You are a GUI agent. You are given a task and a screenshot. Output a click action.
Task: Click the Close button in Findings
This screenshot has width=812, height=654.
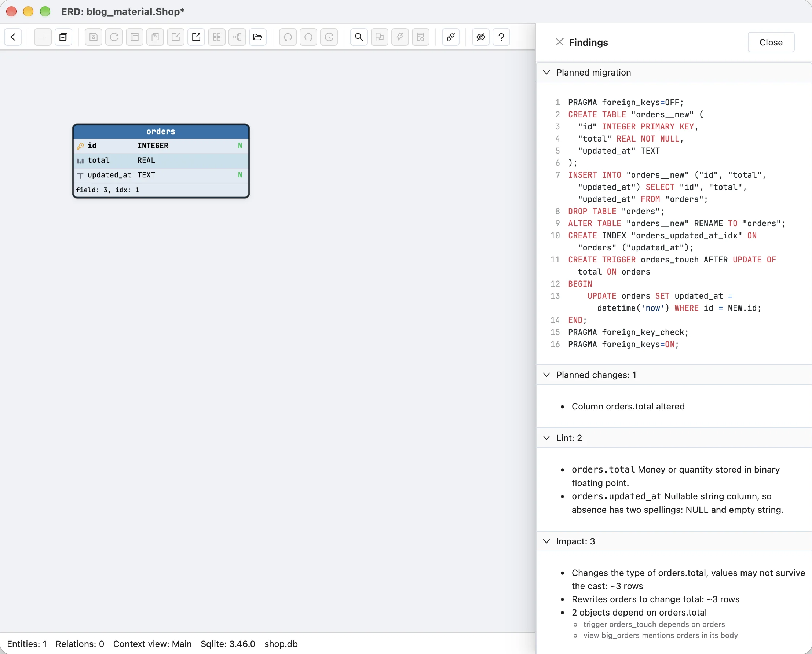tap(771, 42)
